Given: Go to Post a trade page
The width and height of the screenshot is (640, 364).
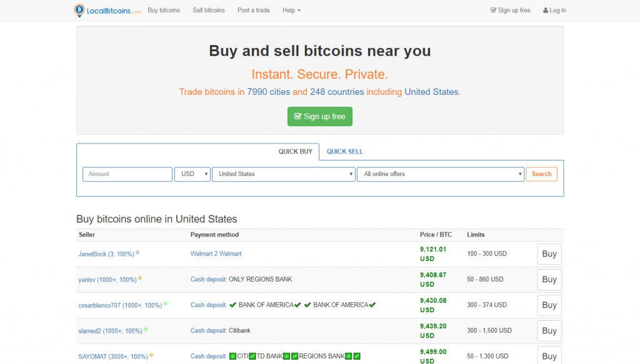Looking at the screenshot, I should (x=254, y=11).
